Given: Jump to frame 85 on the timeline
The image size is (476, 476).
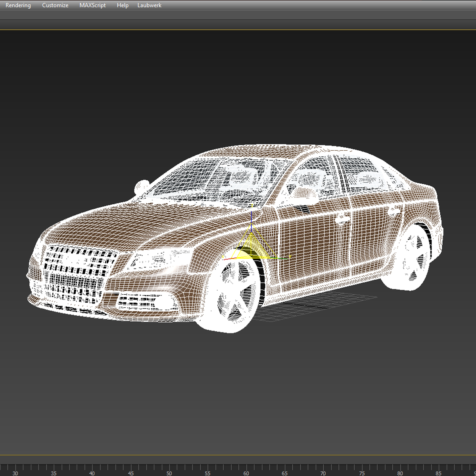Looking at the screenshot, I should click(438, 472).
